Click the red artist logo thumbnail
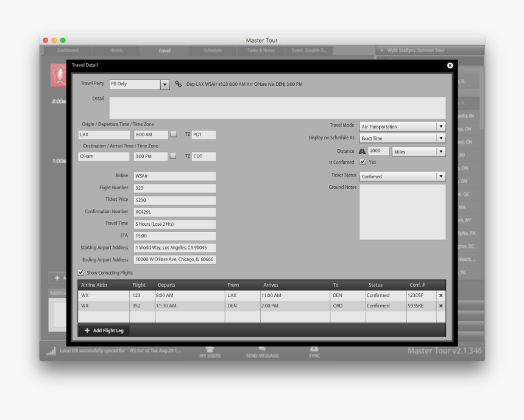The image size is (524, 420). pos(59,75)
